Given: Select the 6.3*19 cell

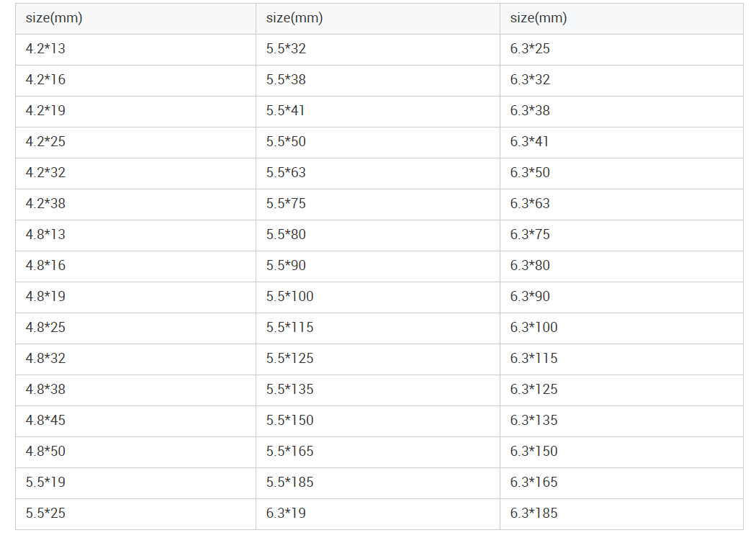Looking at the screenshot, I should point(286,514).
